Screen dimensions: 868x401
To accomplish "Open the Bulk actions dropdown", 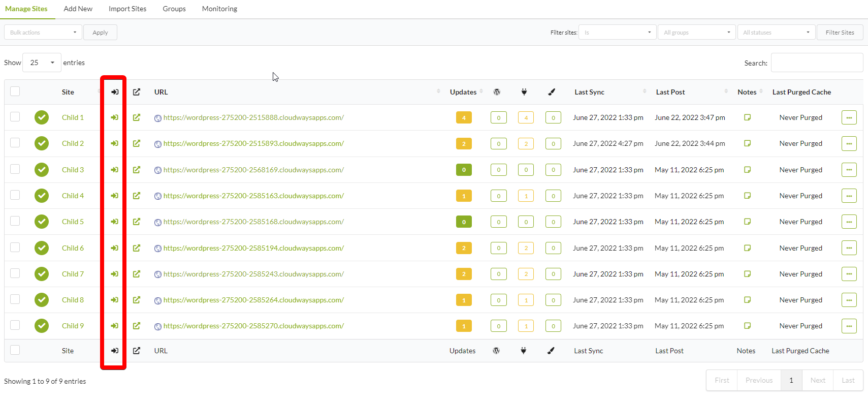I will point(43,33).
